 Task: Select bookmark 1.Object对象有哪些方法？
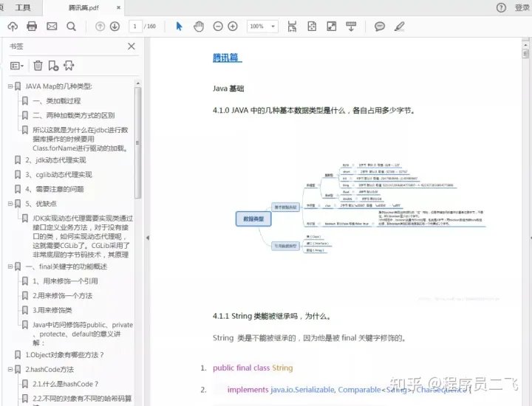click(64, 355)
